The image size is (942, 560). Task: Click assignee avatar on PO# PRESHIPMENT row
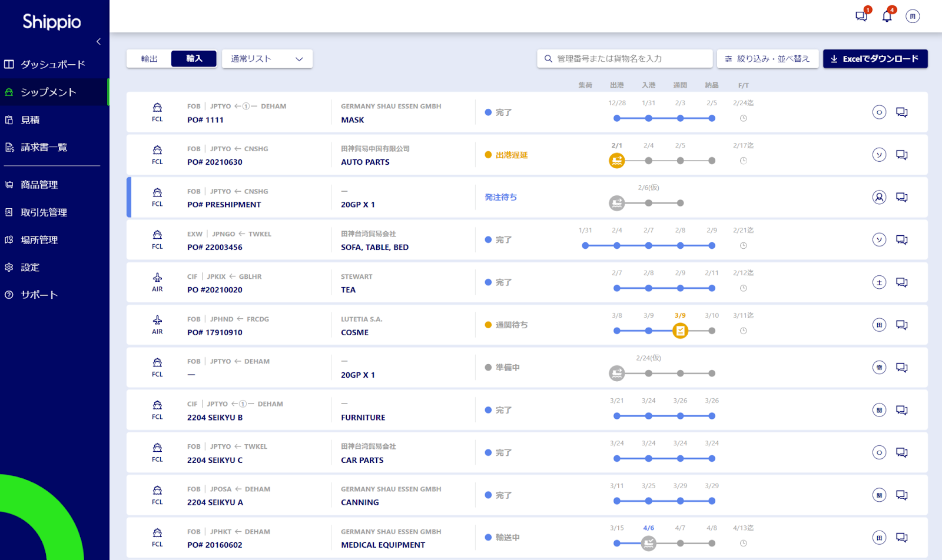879,197
